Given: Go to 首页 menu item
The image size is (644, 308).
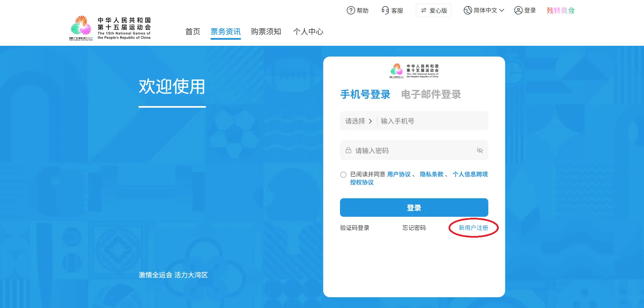Looking at the screenshot, I should [x=193, y=32].
